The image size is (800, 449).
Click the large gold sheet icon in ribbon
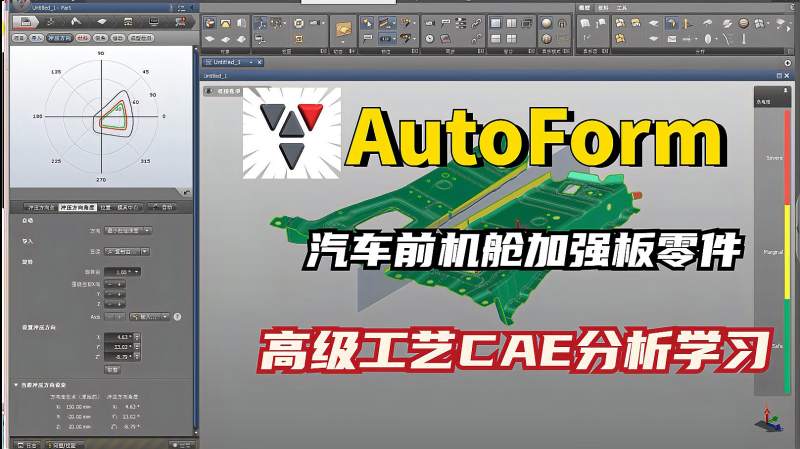click(x=343, y=29)
